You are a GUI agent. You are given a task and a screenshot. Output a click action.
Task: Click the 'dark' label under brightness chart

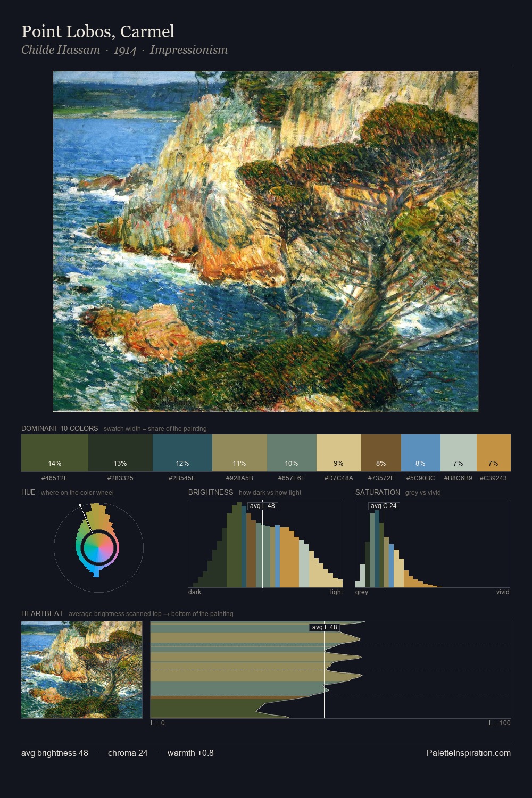(x=195, y=592)
